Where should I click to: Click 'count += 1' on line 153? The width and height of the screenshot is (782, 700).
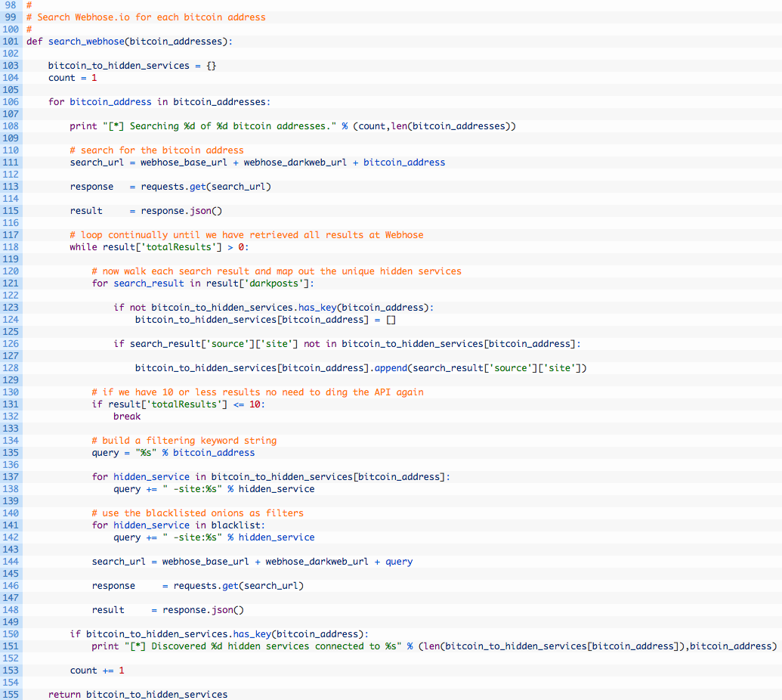pos(97,671)
